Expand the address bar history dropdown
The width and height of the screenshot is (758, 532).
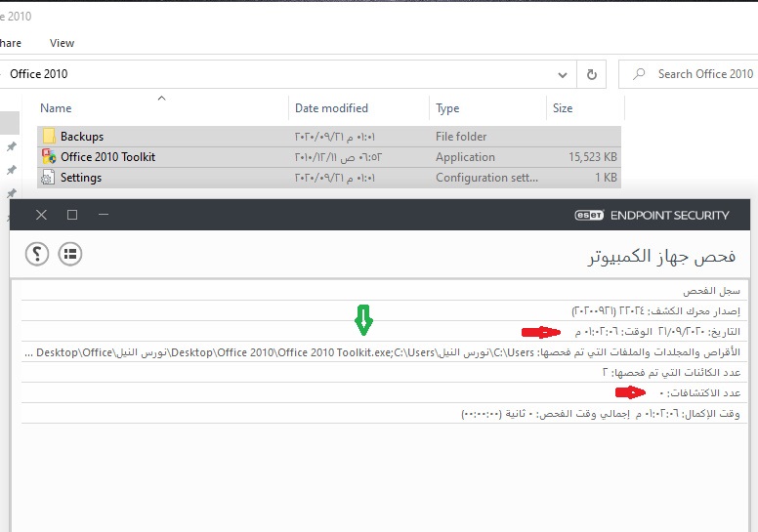[562, 74]
